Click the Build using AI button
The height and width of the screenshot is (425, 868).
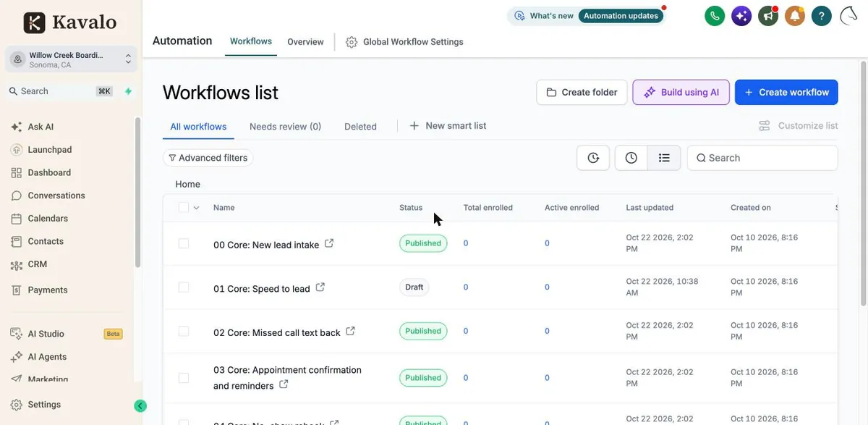pos(681,92)
